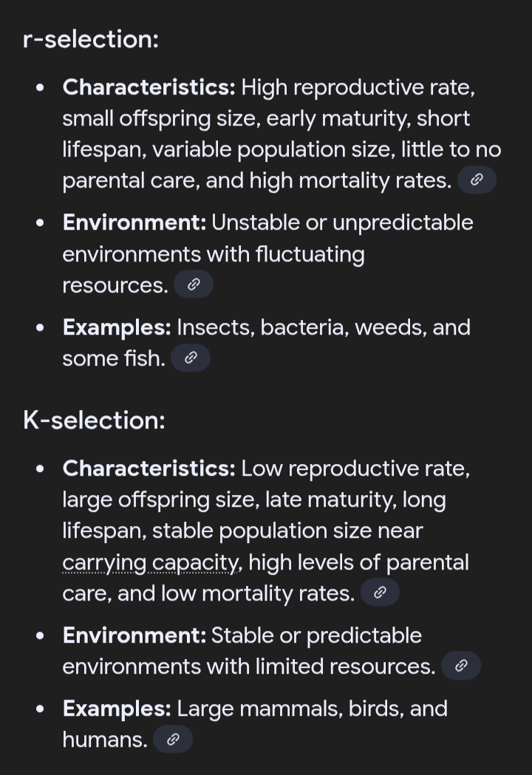Click the 'K-selection:' heading
The image size is (532, 775).
coord(94,420)
